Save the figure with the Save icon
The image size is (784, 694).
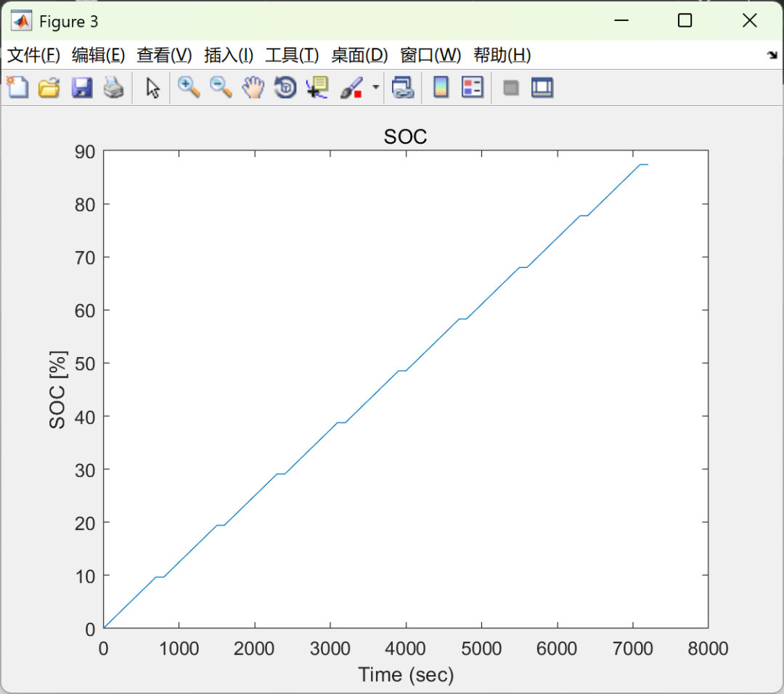81,87
